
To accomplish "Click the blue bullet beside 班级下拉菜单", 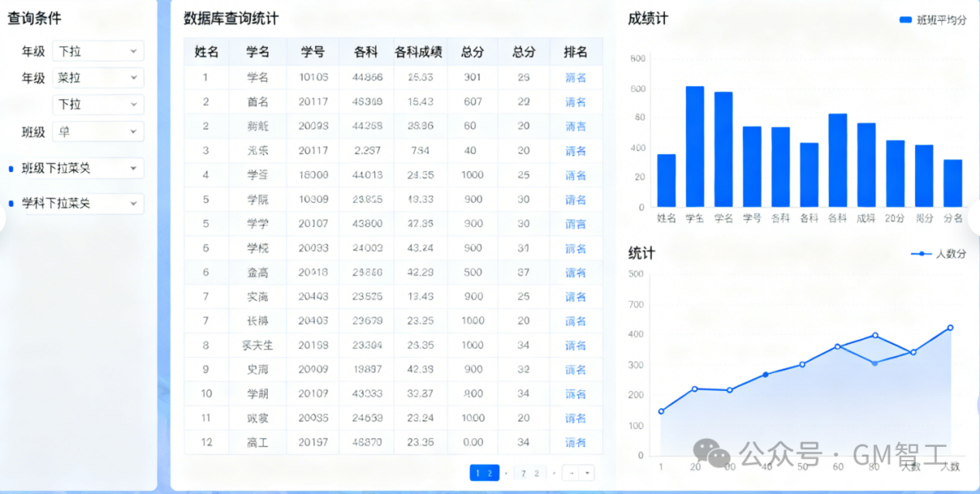I will (11, 168).
